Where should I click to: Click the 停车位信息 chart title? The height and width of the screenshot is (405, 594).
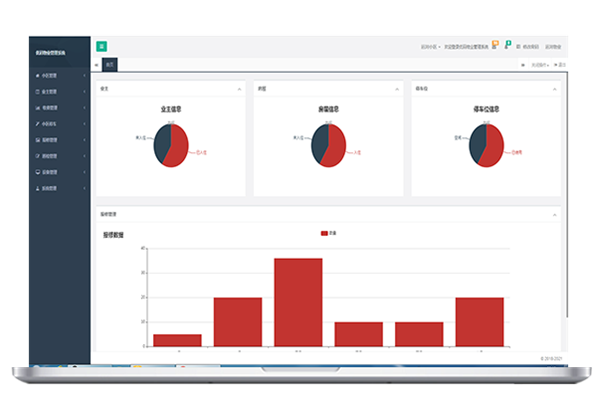[x=486, y=109]
